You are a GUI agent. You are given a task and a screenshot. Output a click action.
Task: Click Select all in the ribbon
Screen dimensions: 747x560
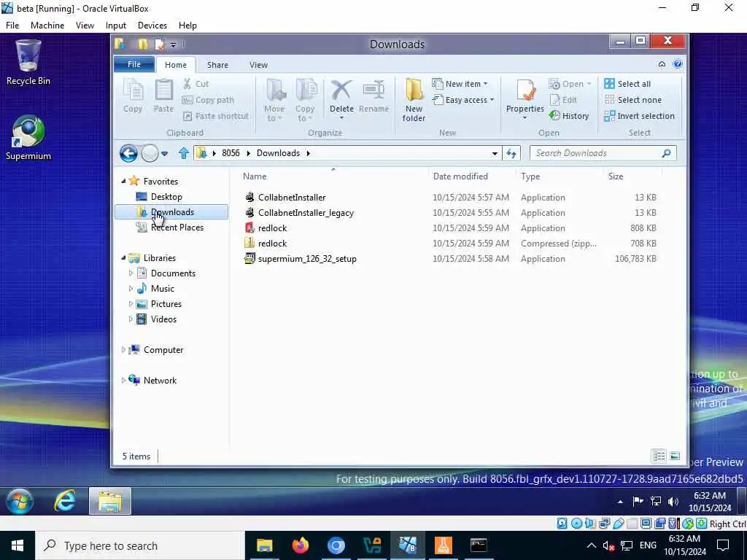coord(627,84)
